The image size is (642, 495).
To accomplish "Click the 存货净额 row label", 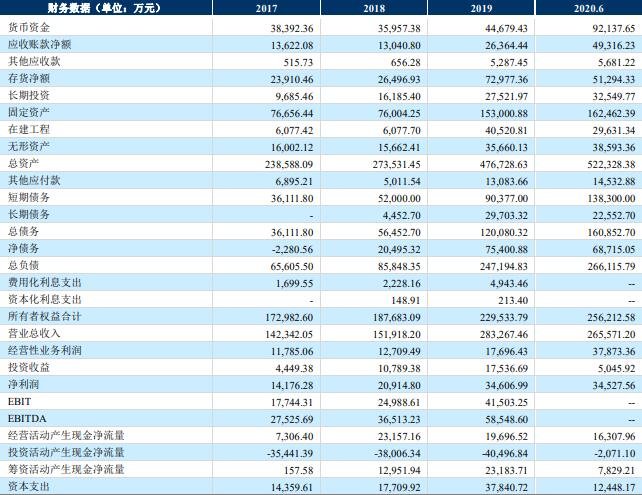I will tap(29, 78).
